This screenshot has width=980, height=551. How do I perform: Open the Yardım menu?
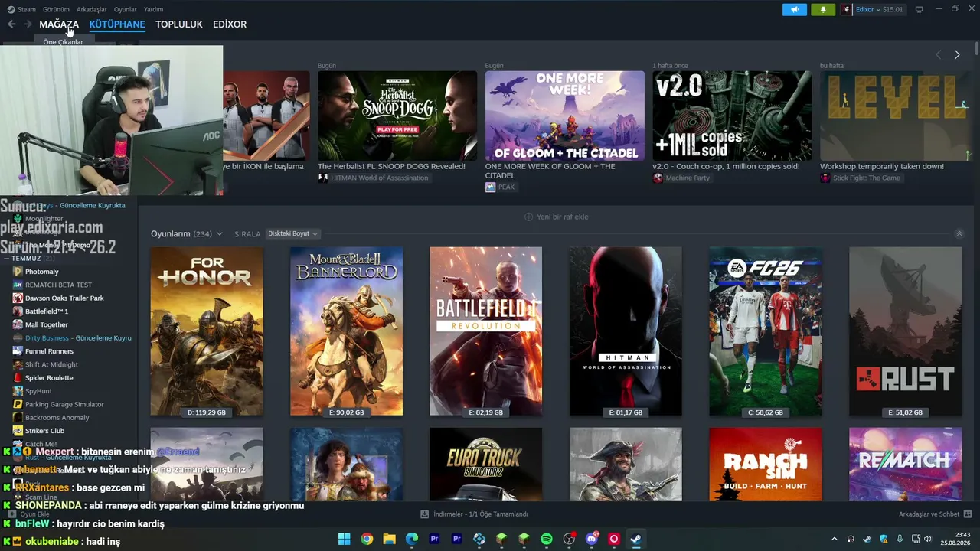(x=153, y=9)
